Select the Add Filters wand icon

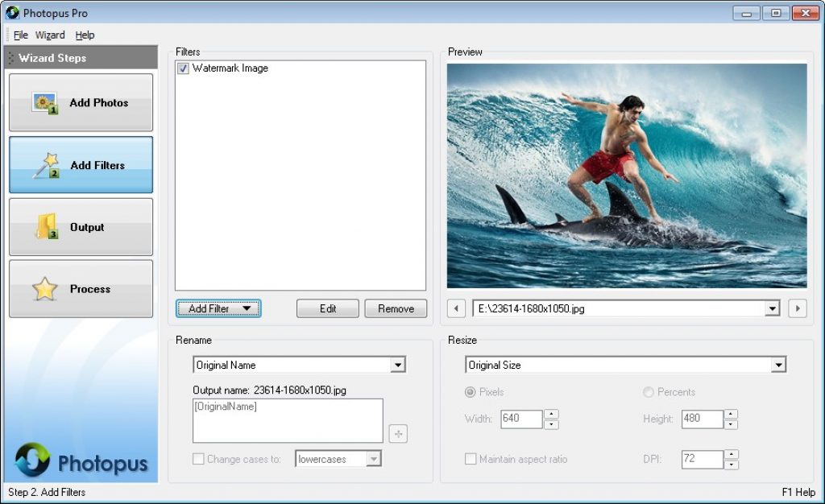coord(45,165)
